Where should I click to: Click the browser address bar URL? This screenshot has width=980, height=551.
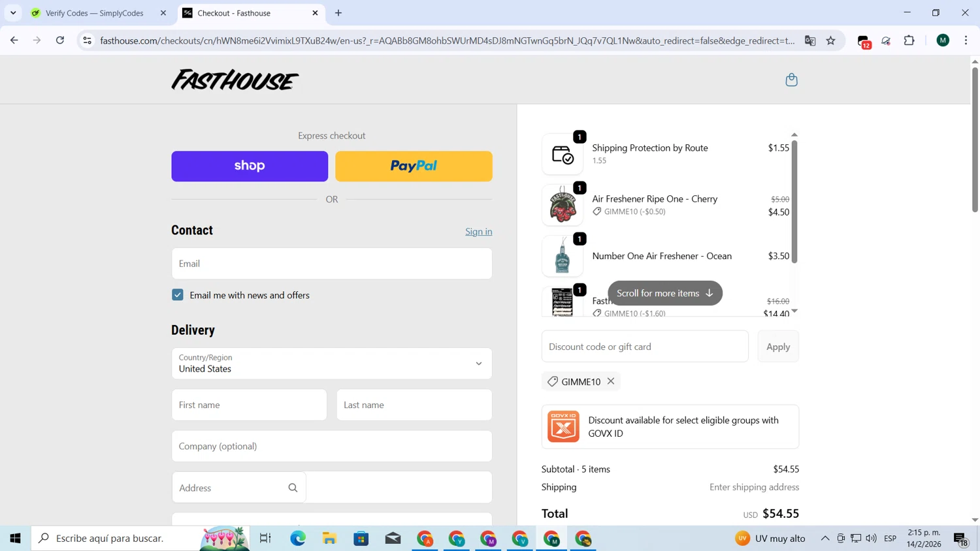click(448, 40)
